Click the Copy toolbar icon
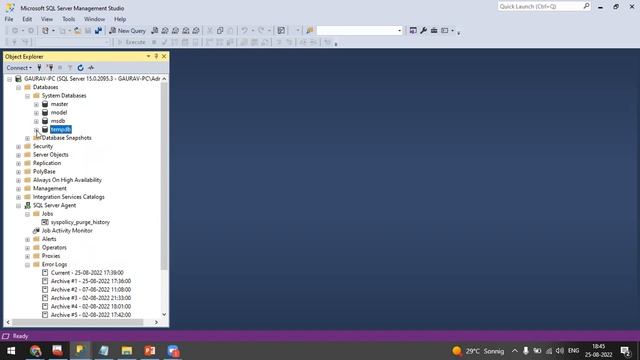 220,31
